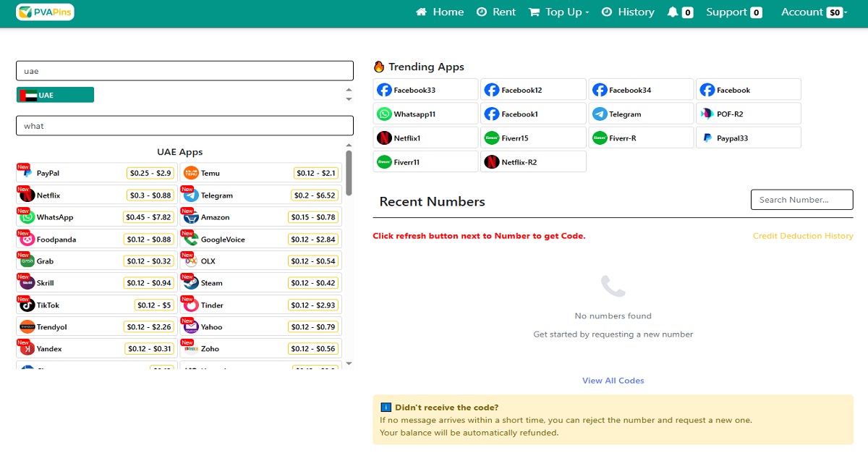This screenshot has height=456, width=868.
Task: Select GoogleVoice in UAE Apps
Action: [261, 240]
